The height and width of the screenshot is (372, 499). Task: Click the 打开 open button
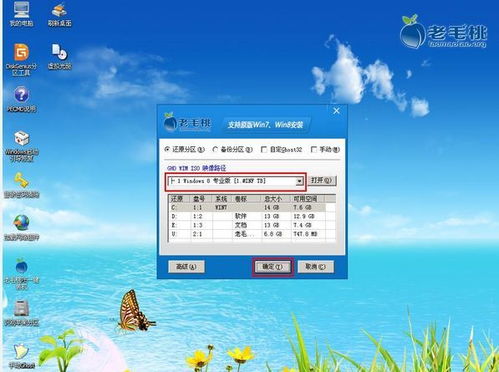tap(322, 180)
